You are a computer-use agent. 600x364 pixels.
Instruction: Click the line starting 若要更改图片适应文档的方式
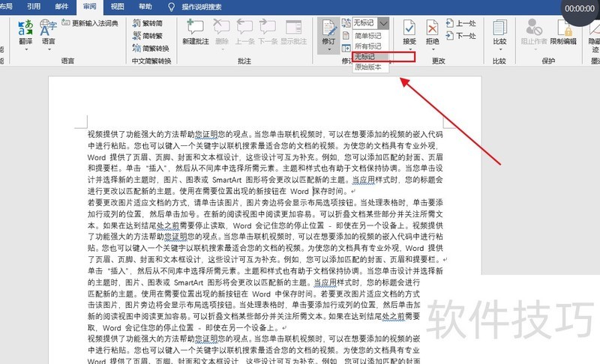pyautogui.click(x=265, y=202)
